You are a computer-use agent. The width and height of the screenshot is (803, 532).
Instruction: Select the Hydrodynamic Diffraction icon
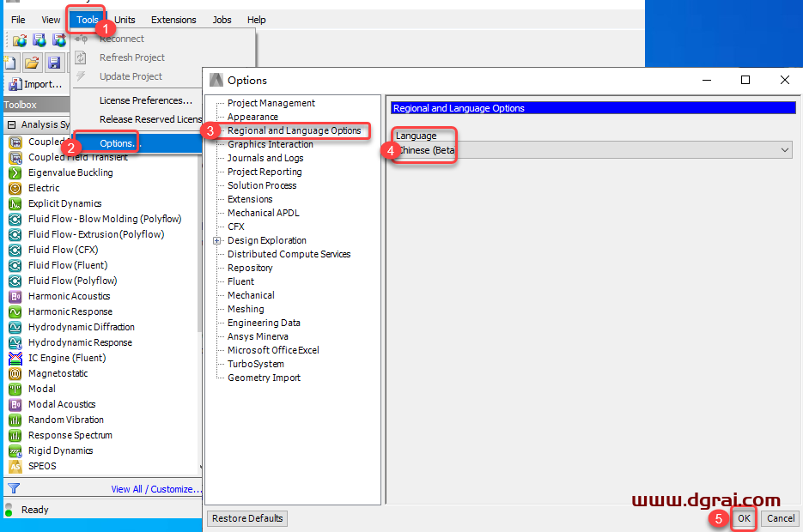click(15, 328)
